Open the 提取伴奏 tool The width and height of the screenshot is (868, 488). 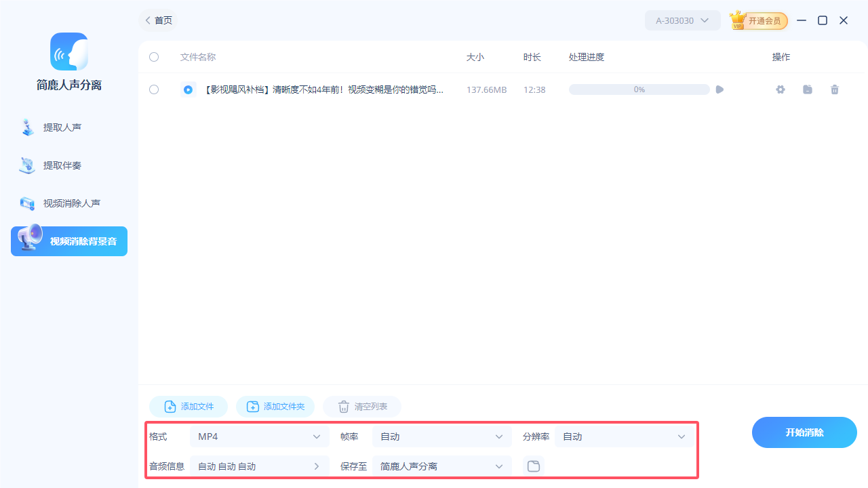[x=68, y=165]
